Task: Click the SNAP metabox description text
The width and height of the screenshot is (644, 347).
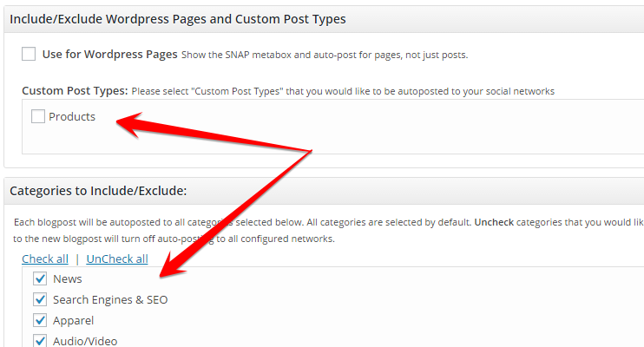Action: click(325, 55)
